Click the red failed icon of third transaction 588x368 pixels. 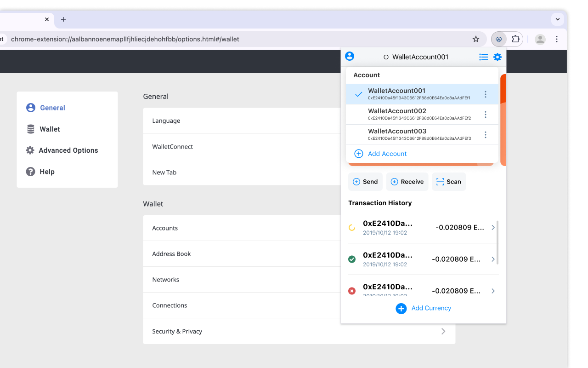(352, 291)
